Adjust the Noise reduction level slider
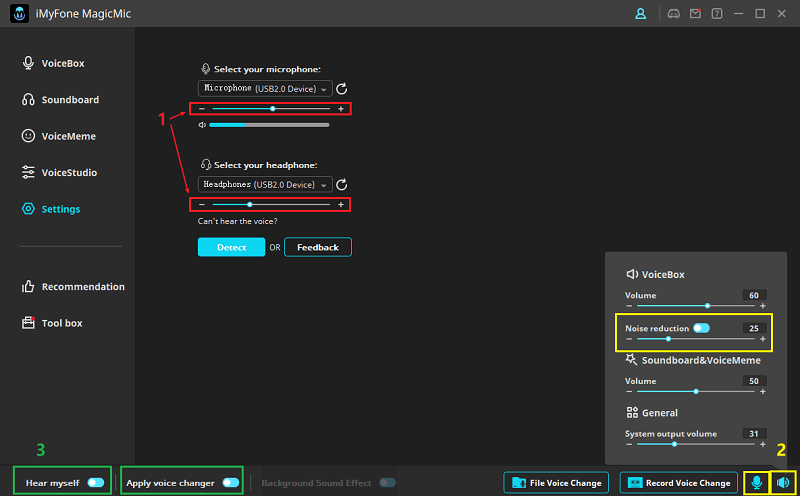Viewport: 800px width, 496px height. click(696, 339)
